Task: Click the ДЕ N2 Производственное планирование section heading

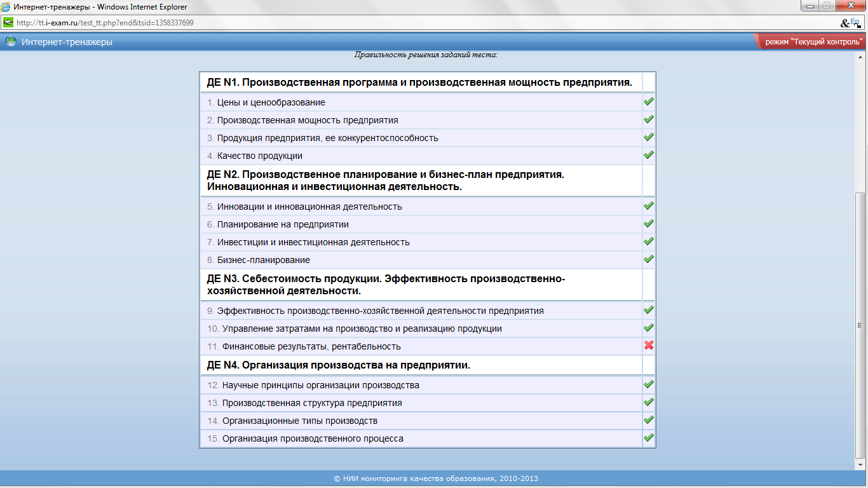Action: point(386,180)
